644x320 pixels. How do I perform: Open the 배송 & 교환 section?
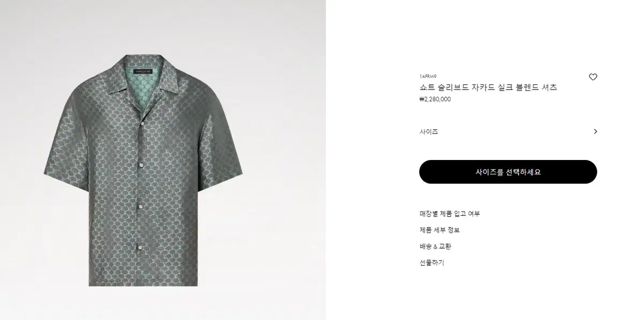pyautogui.click(x=435, y=246)
